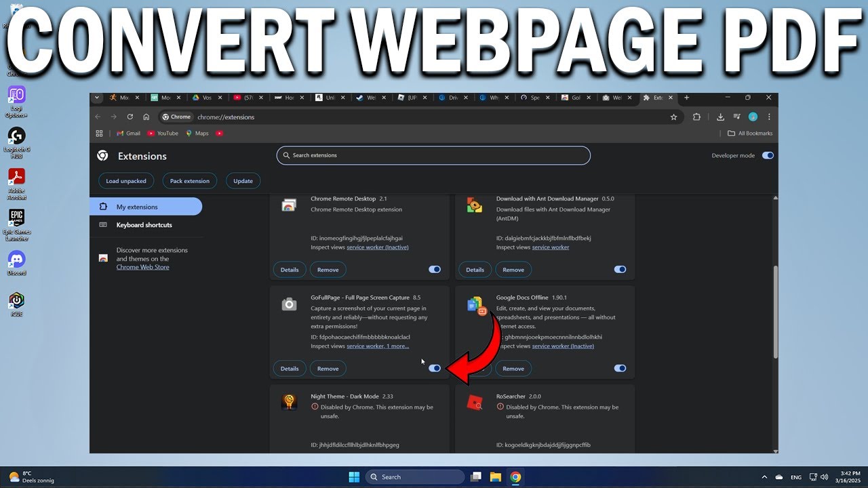The width and height of the screenshot is (868, 488).
Task: Launch Adobe Acrobat from the desktop
Action: coord(16,184)
